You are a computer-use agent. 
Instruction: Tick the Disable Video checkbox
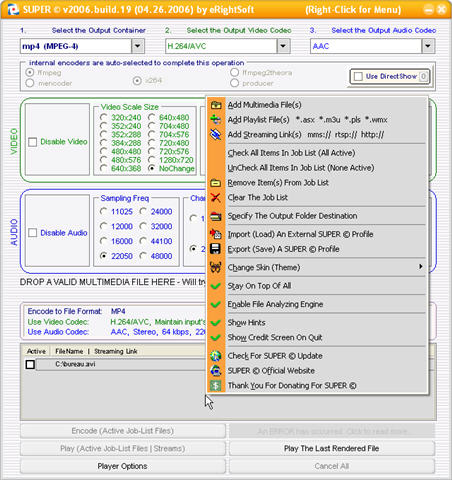click(x=33, y=142)
